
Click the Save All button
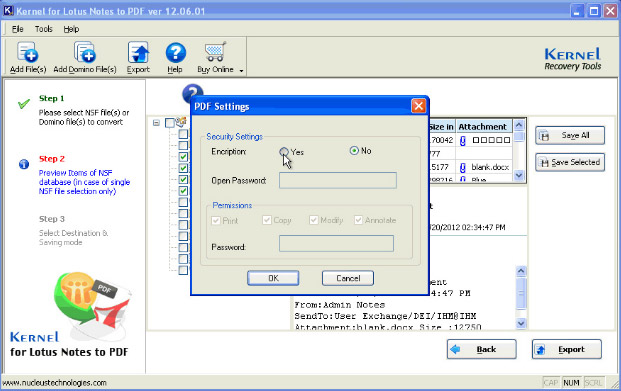[570, 135]
